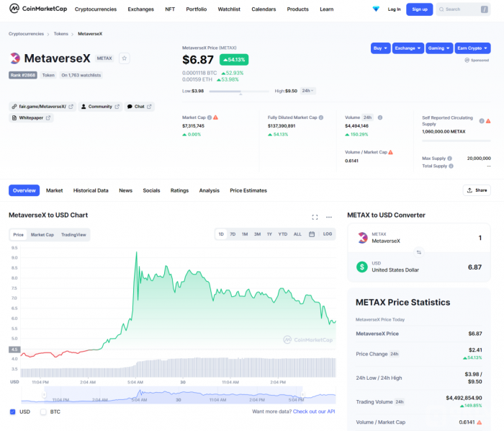Viewport: 504px width, 431px height.
Task: Select 1M chart range
Action: (x=245, y=234)
